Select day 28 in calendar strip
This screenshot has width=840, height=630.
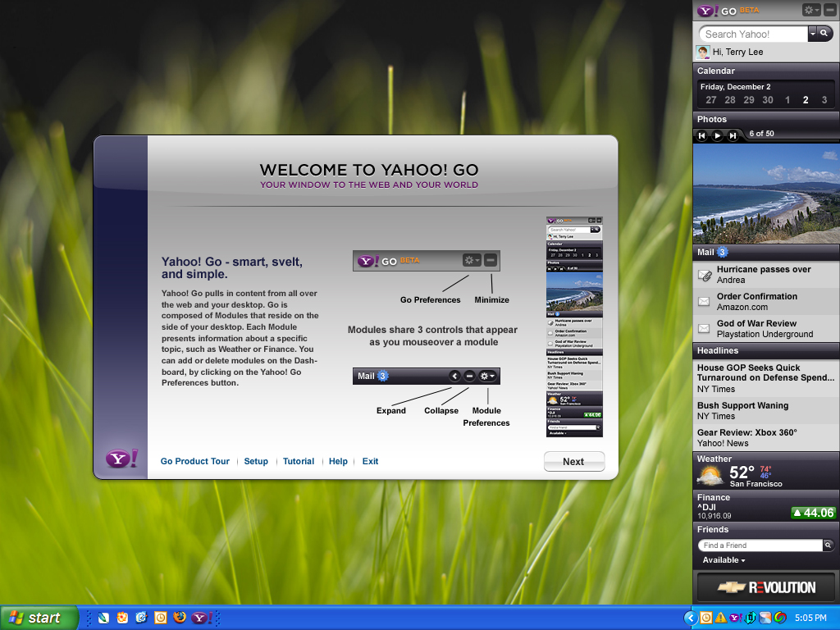tap(729, 100)
